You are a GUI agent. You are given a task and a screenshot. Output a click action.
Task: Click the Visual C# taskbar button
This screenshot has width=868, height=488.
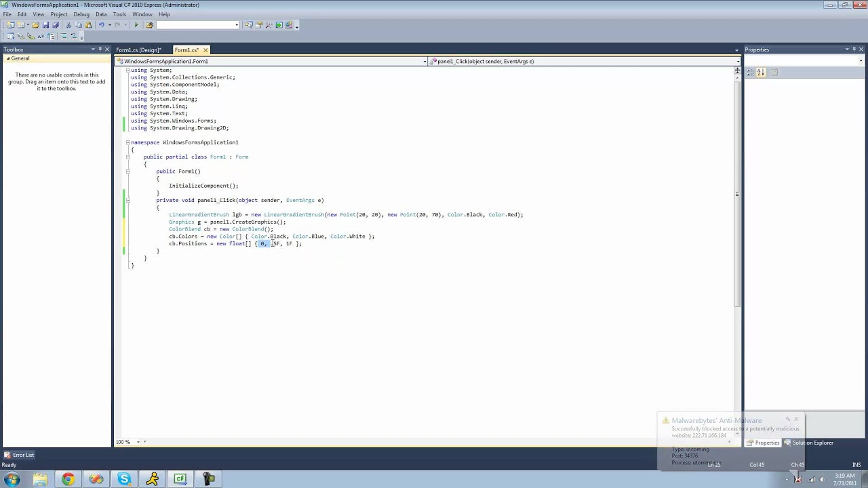[180, 479]
